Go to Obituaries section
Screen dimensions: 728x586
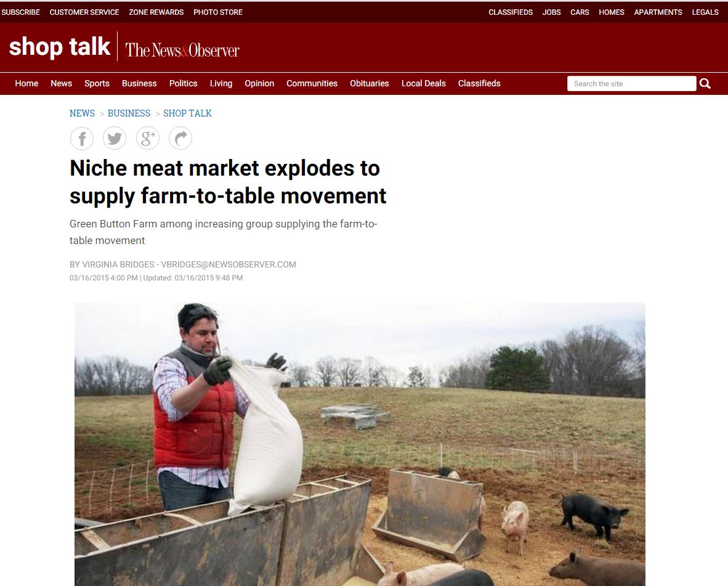tap(369, 84)
